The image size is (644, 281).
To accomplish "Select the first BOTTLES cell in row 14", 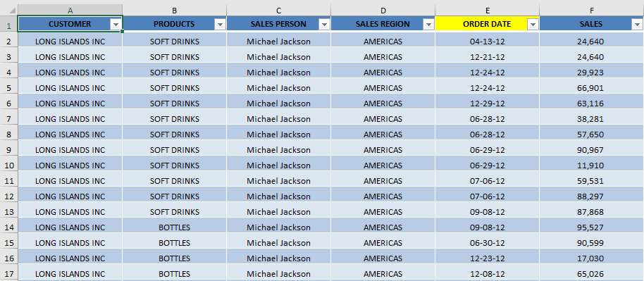I will pos(175,227).
